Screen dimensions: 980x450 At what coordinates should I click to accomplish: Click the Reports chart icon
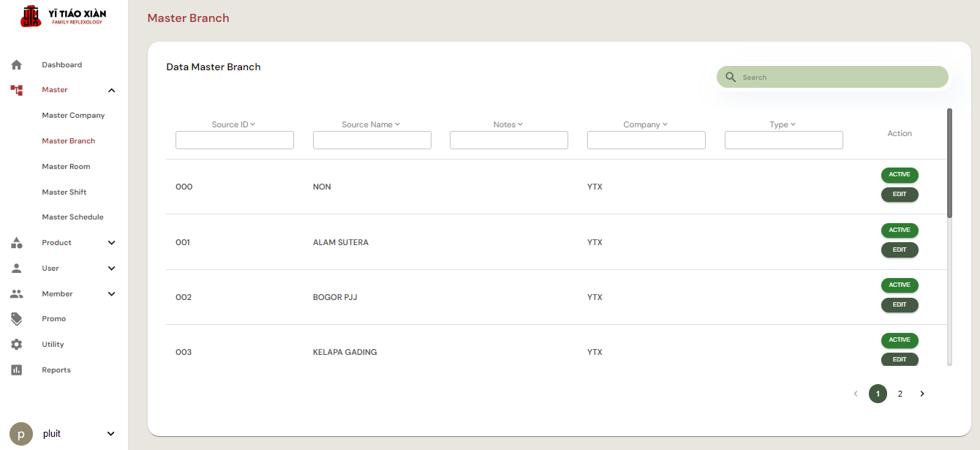coord(17,370)
